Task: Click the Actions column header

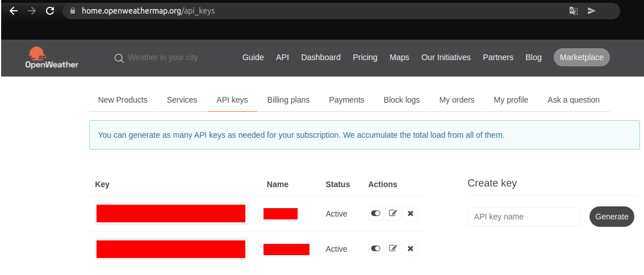Action: [x=383, y=184]
